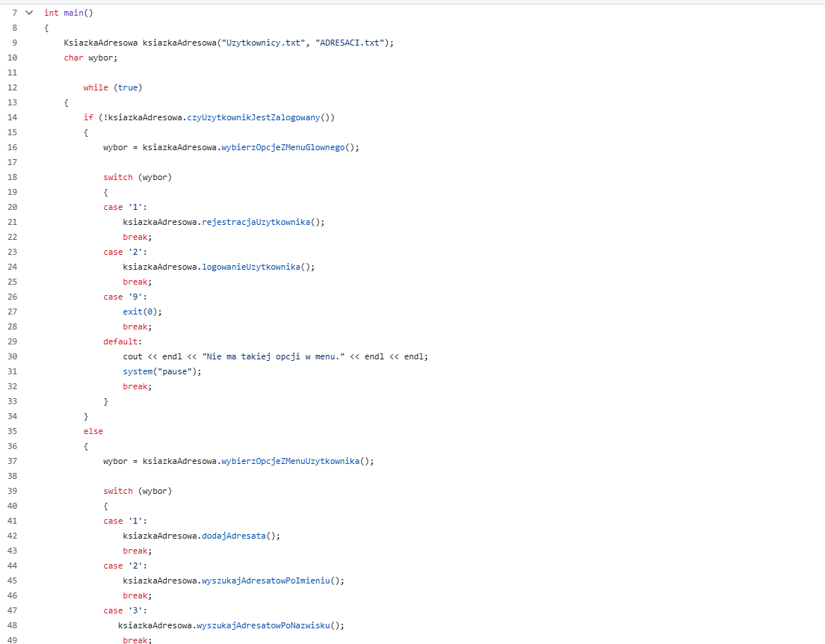Click wybierzOpcjeZMenuGlownego method call
825x644 pixels.
coord(283,147)
